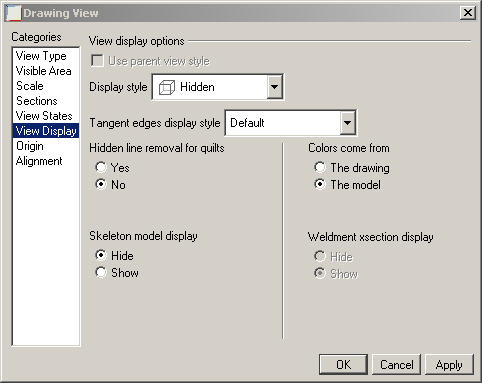Viewport: 482px width, 383px height.
Task: Click the OK button
Action: click(343, 364)
